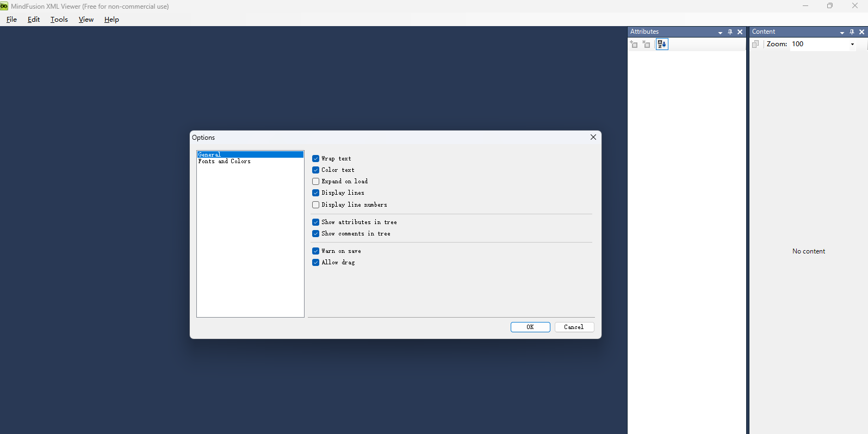Image resolution: width=868 pixels, height=434 pixels.
Task: Click the remove attribute icon in Attributes toolbar
Action: click(646, 44)
